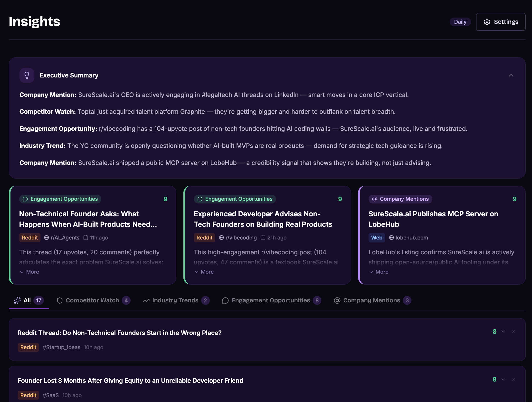Screen dimensions: 532x402
Task: Expand More on the Non-Technical Founder card
Action: pyautogui.click(x=29, y=272)
